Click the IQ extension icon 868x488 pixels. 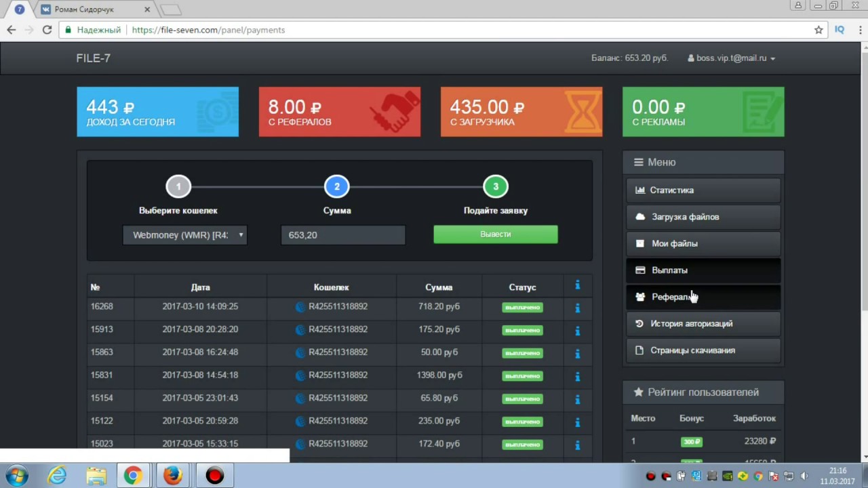[x=840, y=30]
